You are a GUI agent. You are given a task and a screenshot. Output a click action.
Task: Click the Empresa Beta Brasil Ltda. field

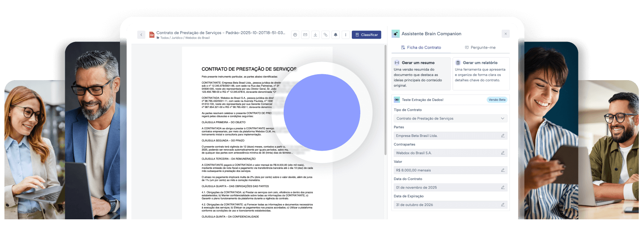pos(450,136)
